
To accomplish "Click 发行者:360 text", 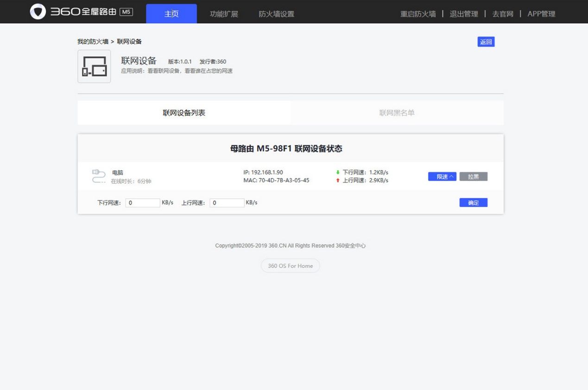I will click(x=213, y=62).
